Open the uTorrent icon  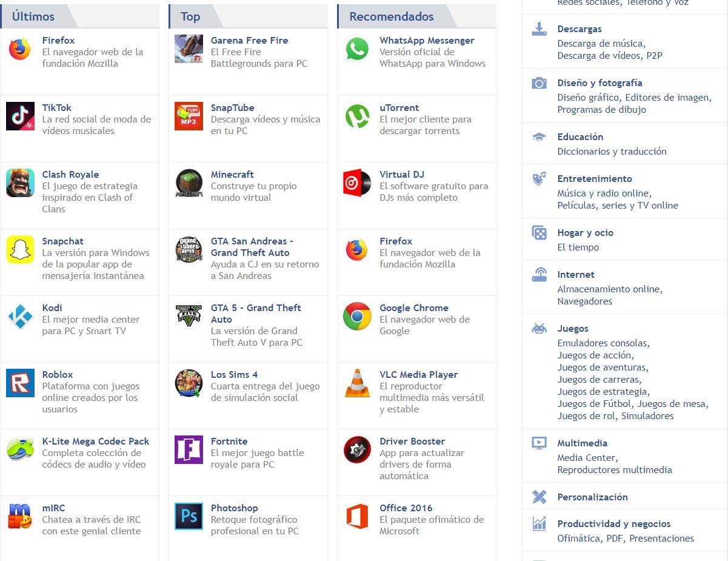click(357, 116)
